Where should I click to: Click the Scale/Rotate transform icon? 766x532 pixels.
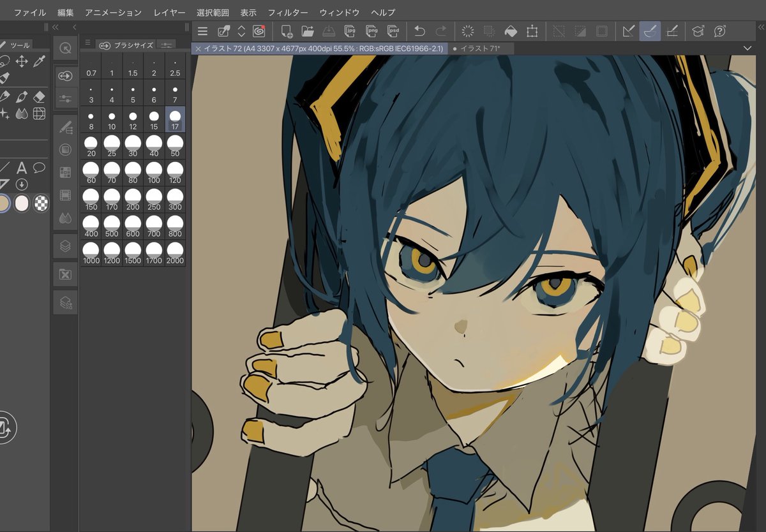tap(532, 31)
